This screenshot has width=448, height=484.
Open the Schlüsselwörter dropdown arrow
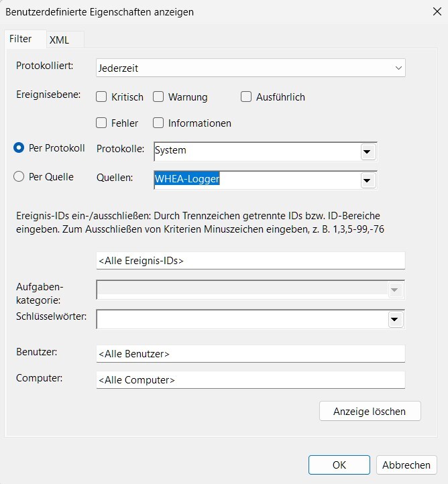395,319
